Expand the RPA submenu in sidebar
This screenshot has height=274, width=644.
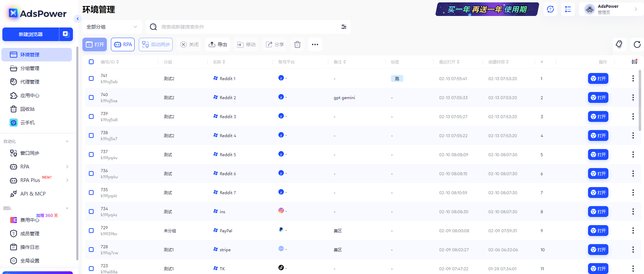67,167
